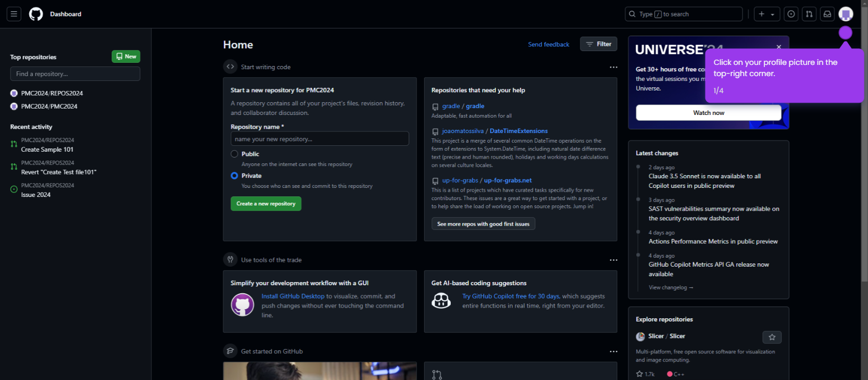
Task: Open the Filter button
Action: click(x=599, y=44)
